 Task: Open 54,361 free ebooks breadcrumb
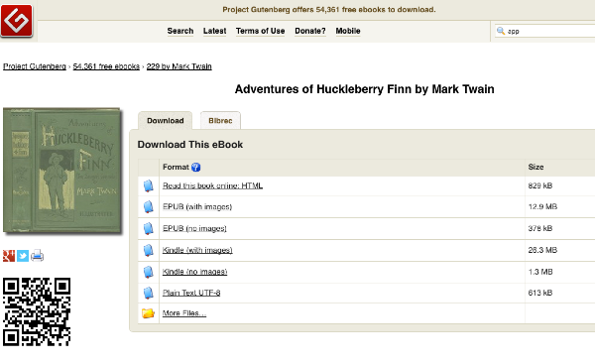[106, 66]
